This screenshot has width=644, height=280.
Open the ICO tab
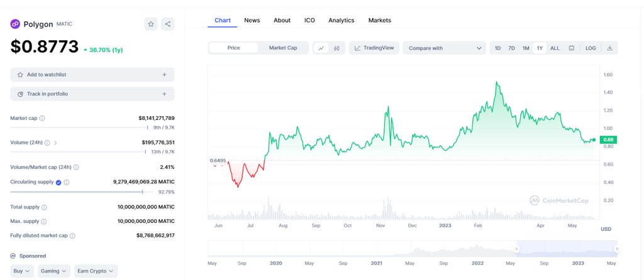coord(309,20)
